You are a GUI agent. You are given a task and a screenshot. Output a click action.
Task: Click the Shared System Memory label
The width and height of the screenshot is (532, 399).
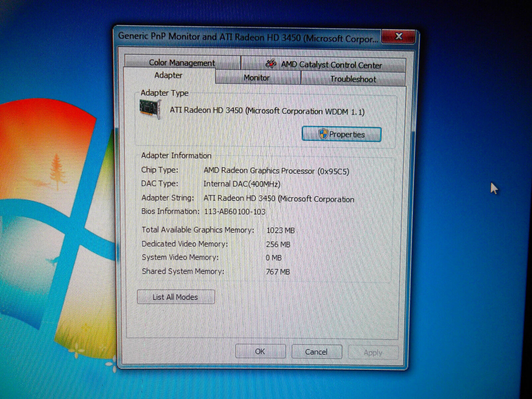pyautogui.click(x=183, y=271)
